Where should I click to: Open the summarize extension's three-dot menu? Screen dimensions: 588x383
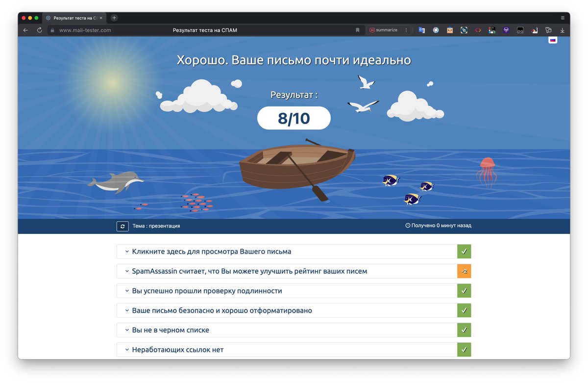point(406,30)
